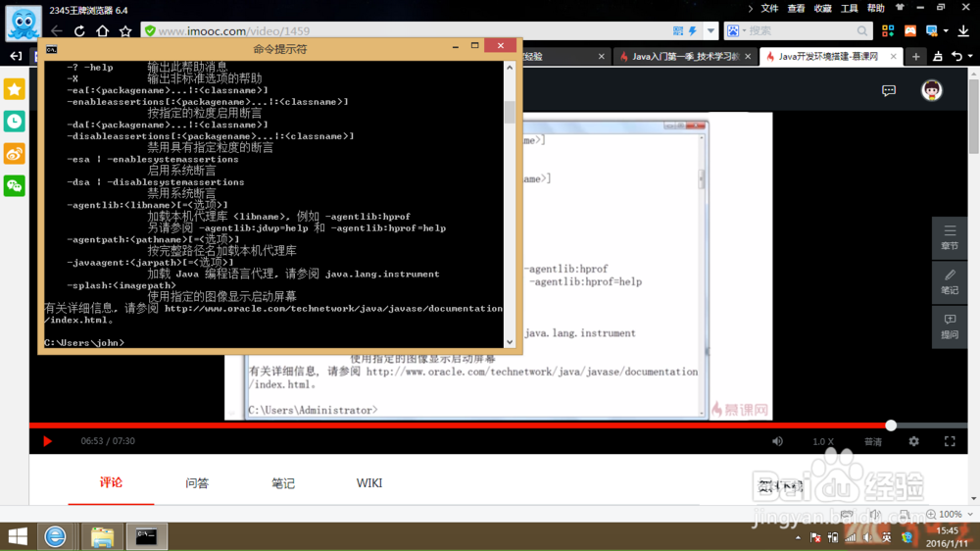
Task: Open search engine selector dropdown
Action: pyautogui.click(x=736, y=30)
